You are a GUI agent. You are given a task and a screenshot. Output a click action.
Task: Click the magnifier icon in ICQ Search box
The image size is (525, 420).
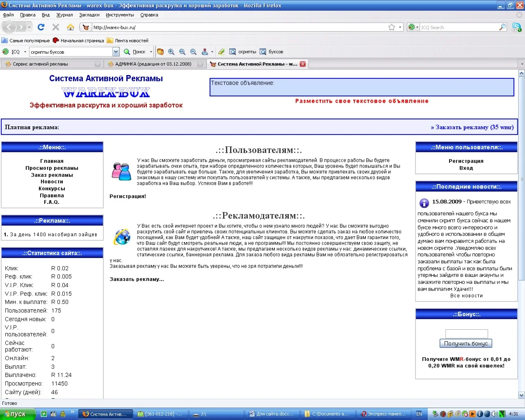(x=502, y=27)
